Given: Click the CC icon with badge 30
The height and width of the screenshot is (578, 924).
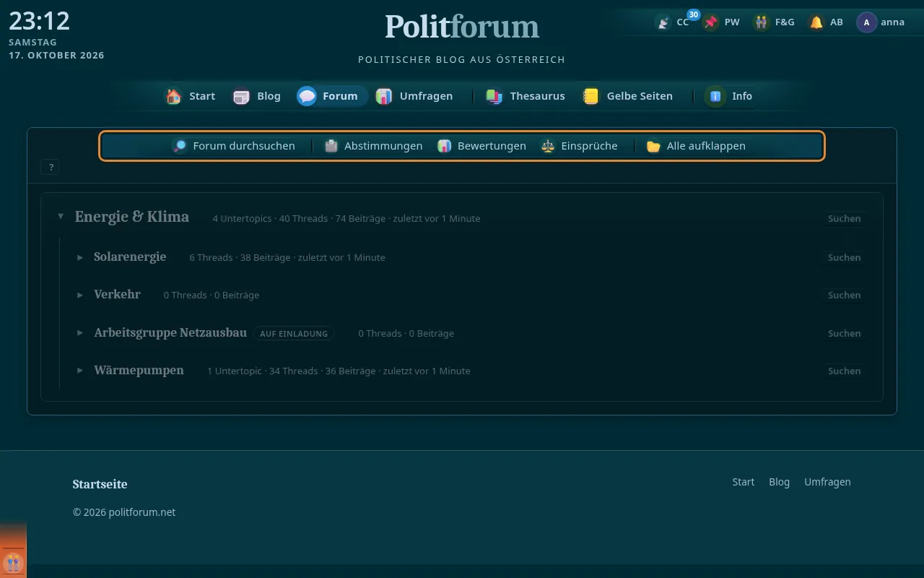Looking at the screenshot, I should pyautogui.click(x=663, y=22).
